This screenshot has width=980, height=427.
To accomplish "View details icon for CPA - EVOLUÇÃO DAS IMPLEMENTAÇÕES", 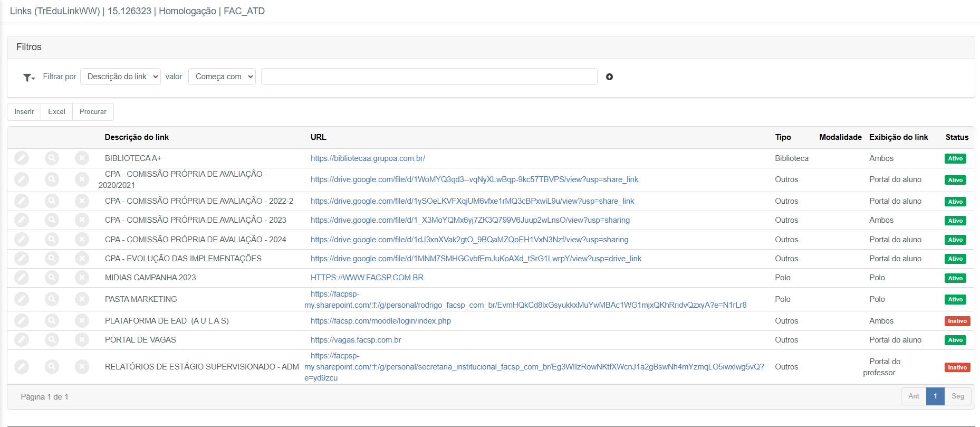I will click(x=52, y=259).
